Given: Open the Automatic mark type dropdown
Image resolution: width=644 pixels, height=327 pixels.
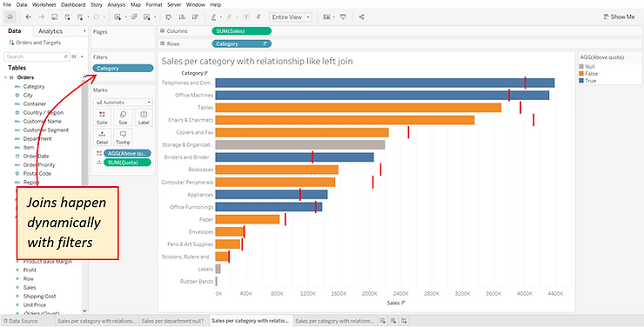Looking at the screenshot, I should [x=123, y=102].
